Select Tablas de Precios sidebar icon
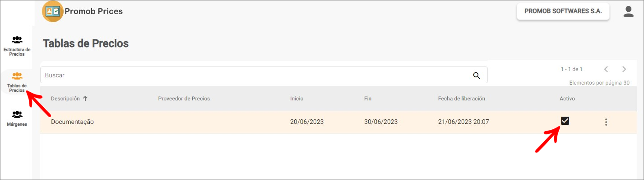This screenshot has height=180, width=644. point(17,76)
